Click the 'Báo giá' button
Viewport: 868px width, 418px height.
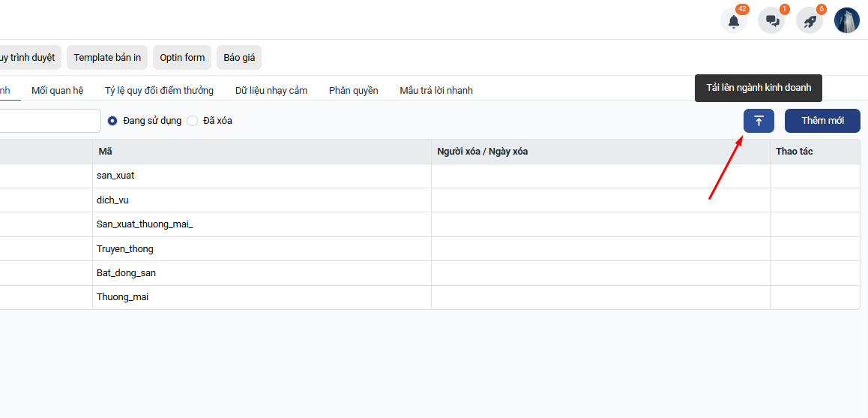[x=239, y=58]
